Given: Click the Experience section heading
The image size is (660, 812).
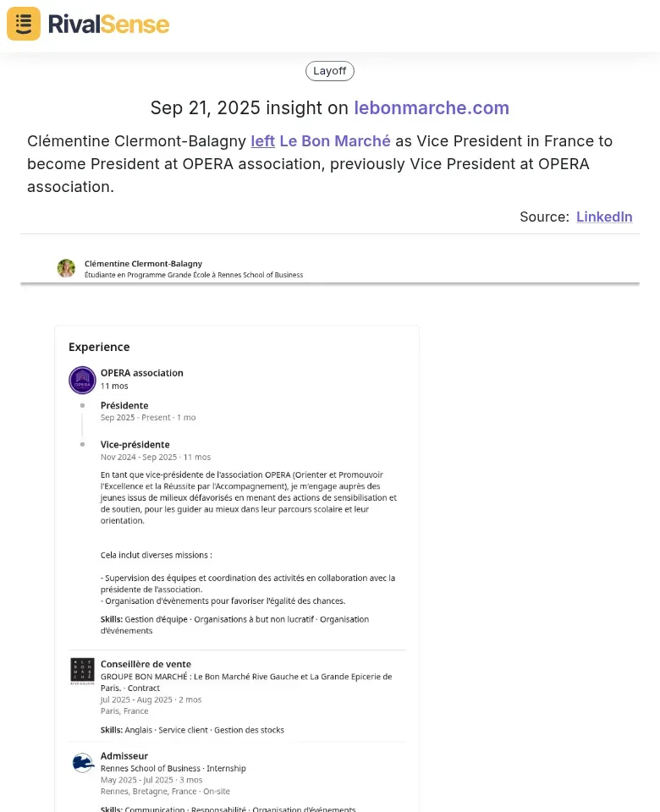Looking at the screenshot, I should [99, 347].
